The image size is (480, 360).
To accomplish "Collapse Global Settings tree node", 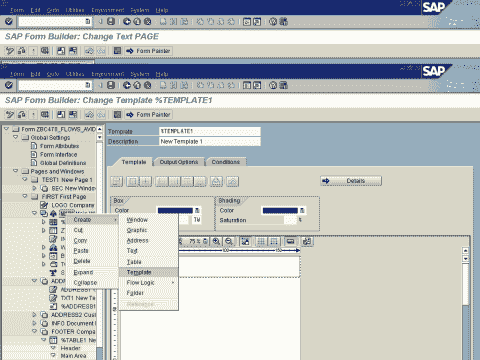I will click(x=15, y=137).
